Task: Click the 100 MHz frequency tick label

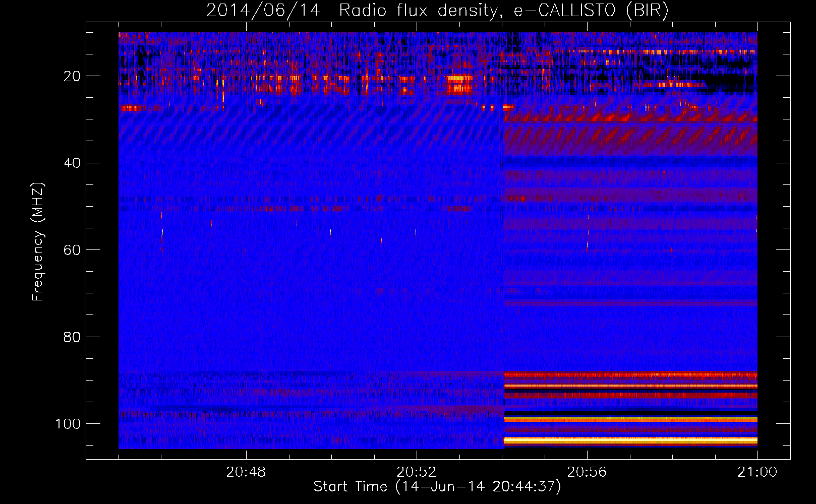Action: [x=68, y=424]
